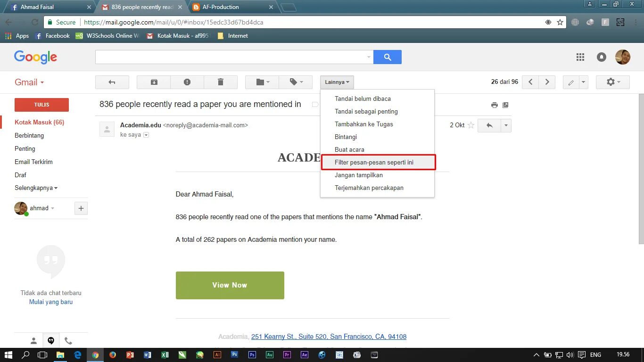Click the blue search button
Screen dimensions: 644x362
[x=388, y=57]
